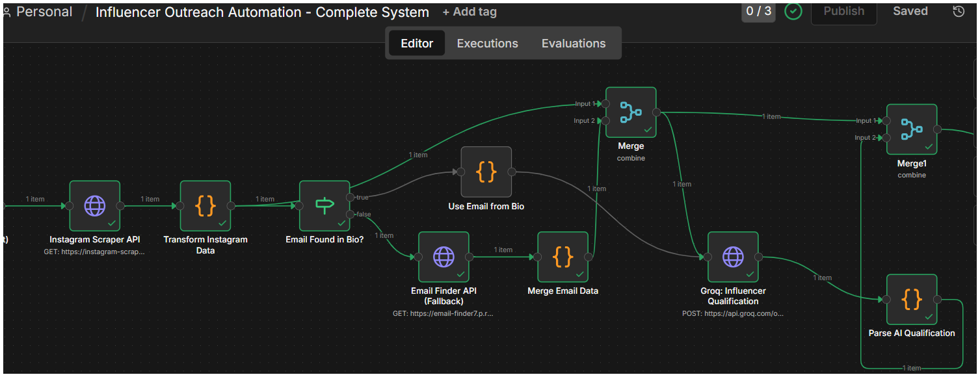Click the Instagram Scraper API label text
The width and height of the screenshot is (980, 377).
95,240
